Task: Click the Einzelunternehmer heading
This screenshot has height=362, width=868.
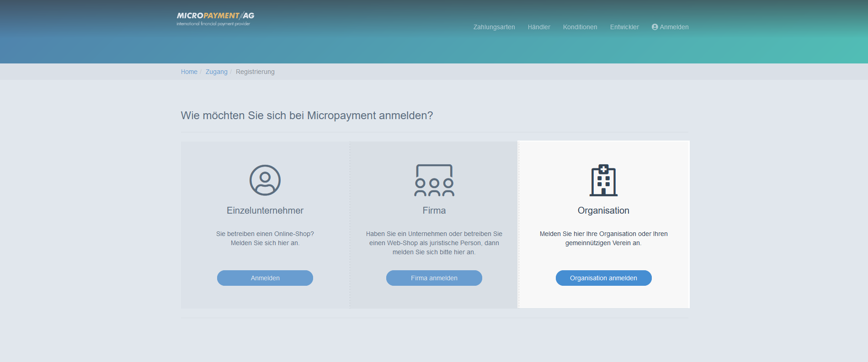Action: coord(265,210)
